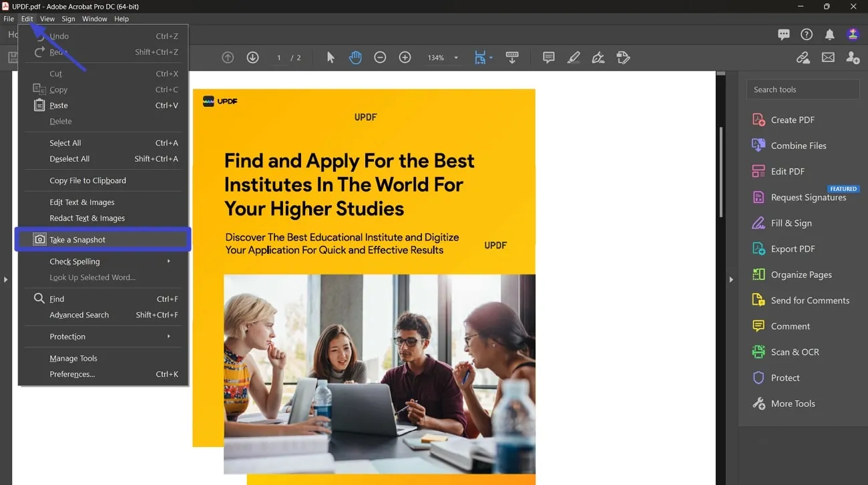Open the Share Link icon
Viewport: 868px width, 485px height.
[x=803, y=57]
